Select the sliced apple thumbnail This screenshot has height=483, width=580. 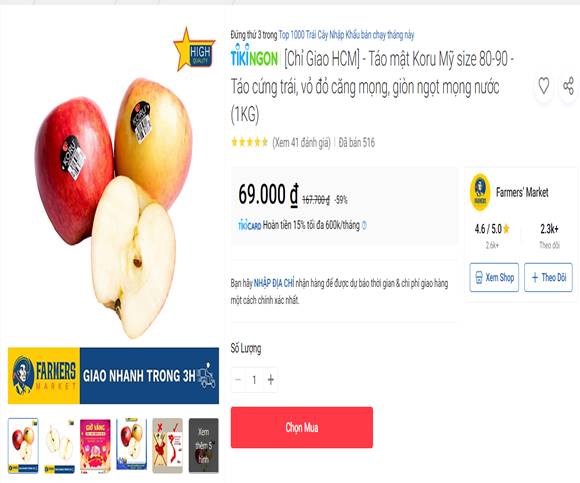pyautogui.click(x=60, y=446)
